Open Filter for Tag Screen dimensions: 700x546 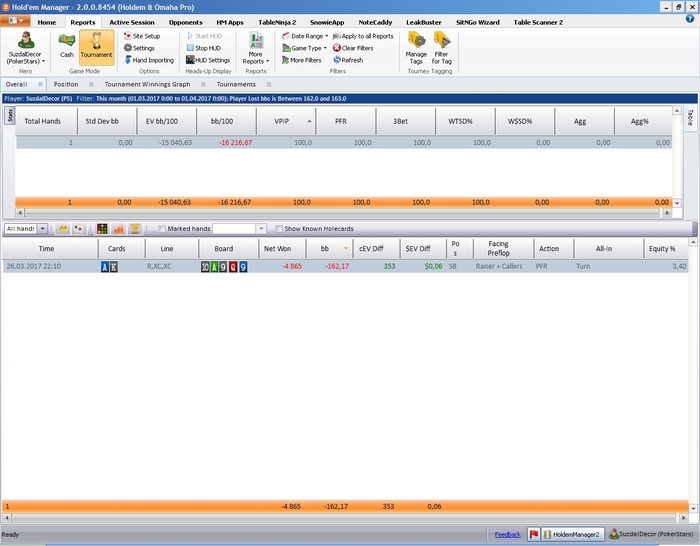442,48
